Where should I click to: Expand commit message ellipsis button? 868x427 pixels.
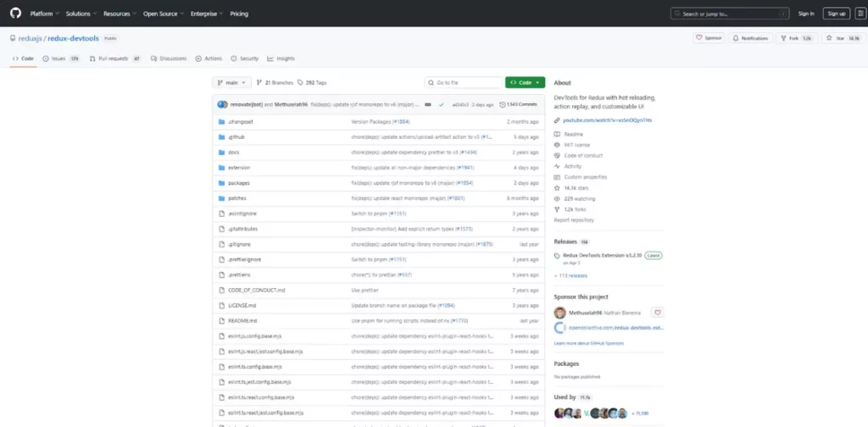[x=428, y=104]
